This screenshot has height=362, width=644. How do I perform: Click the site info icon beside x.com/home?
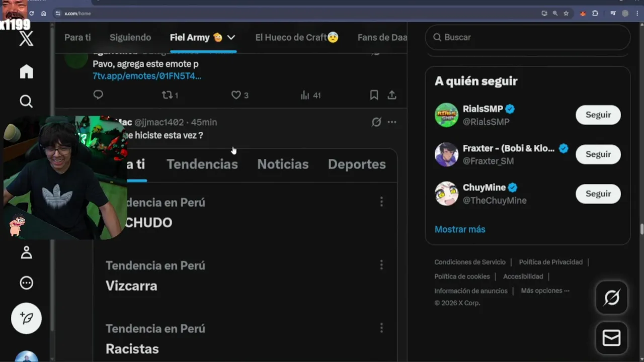coord(58,14)
